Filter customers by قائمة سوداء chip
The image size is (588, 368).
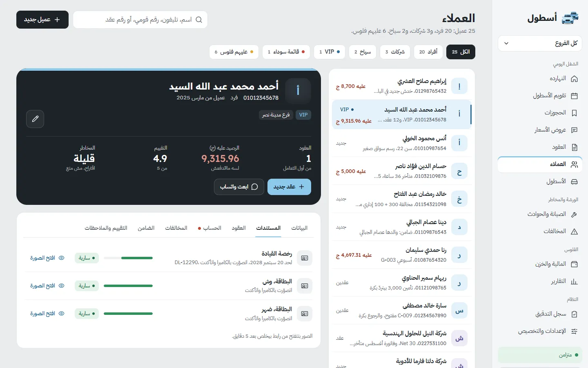click(x=286, y=52)
